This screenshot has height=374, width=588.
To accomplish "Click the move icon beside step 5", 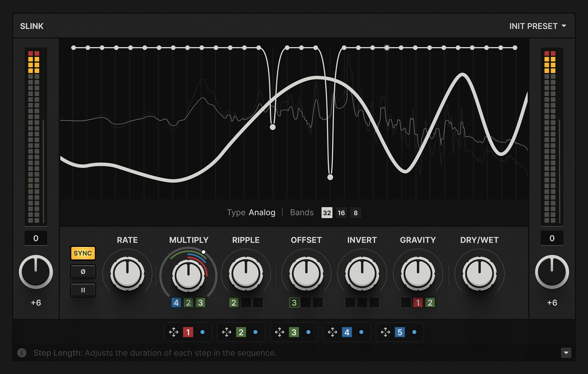I will [x=385, y=332].
